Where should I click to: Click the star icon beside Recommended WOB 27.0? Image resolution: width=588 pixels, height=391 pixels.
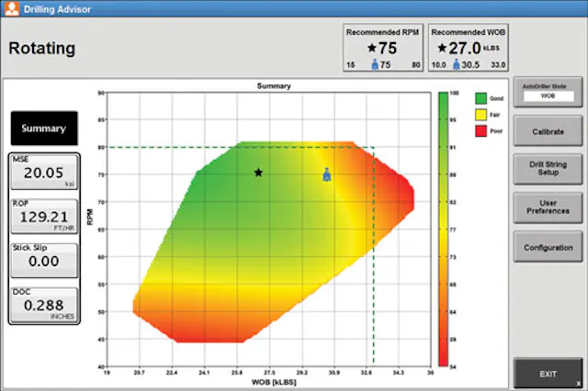(443, 48)
